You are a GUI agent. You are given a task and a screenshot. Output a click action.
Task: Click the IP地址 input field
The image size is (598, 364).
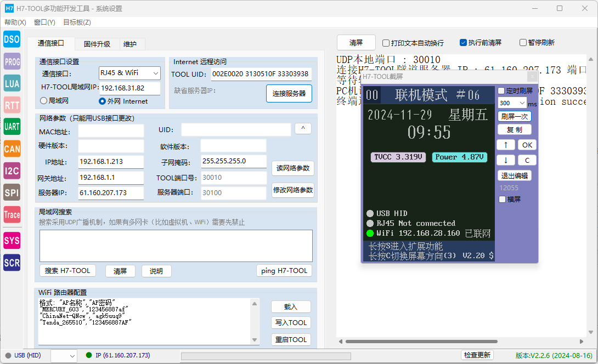point(110,162)
